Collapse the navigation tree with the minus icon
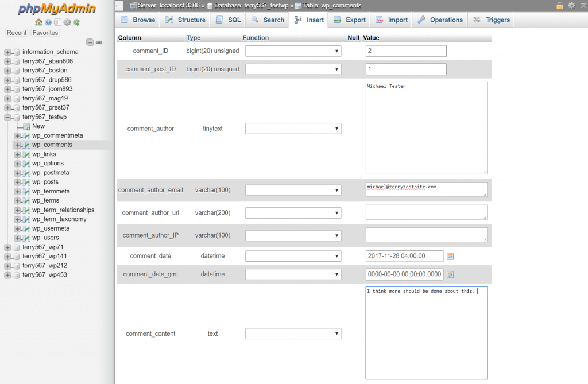The width and height of the screenshot is (588, 384). 90,42
